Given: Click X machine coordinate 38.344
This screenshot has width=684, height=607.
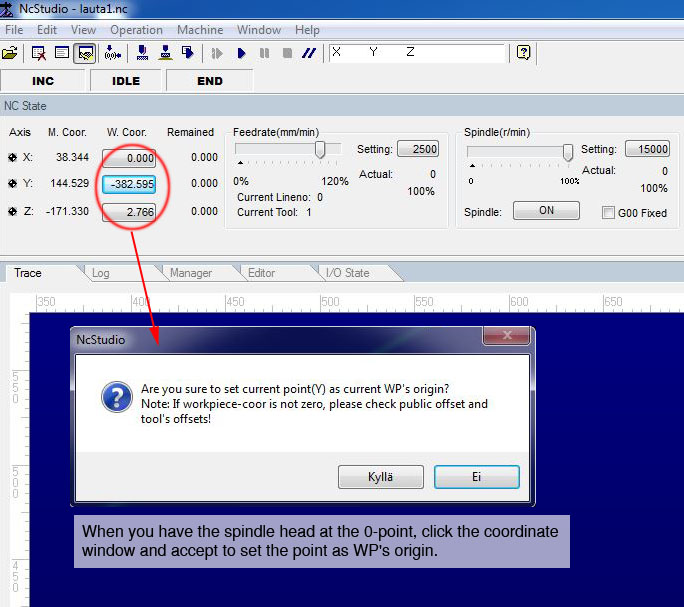Looking at the screenshot, I should 72,157.
